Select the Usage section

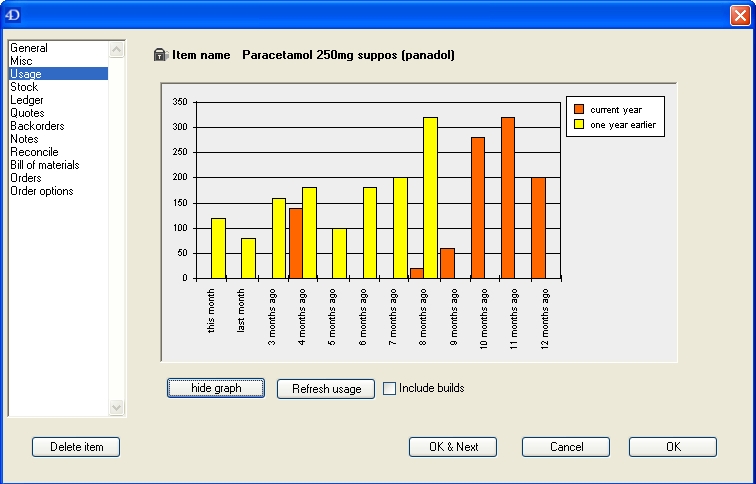58,74
